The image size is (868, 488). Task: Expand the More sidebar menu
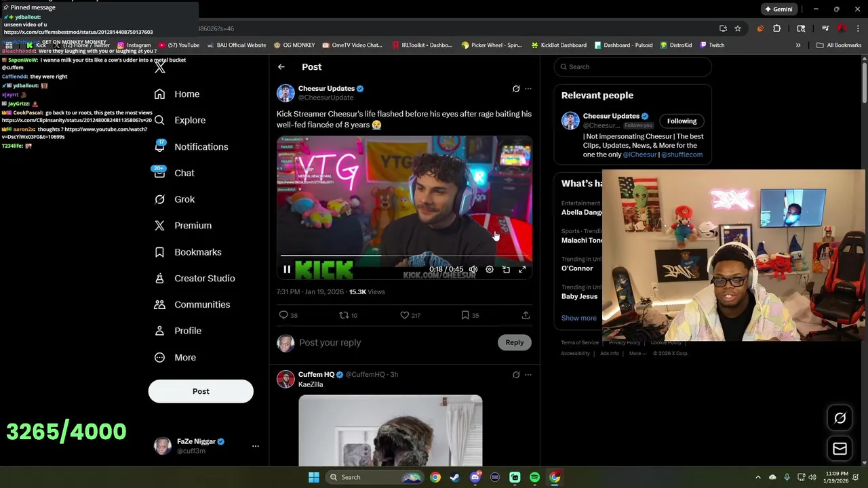176,357
